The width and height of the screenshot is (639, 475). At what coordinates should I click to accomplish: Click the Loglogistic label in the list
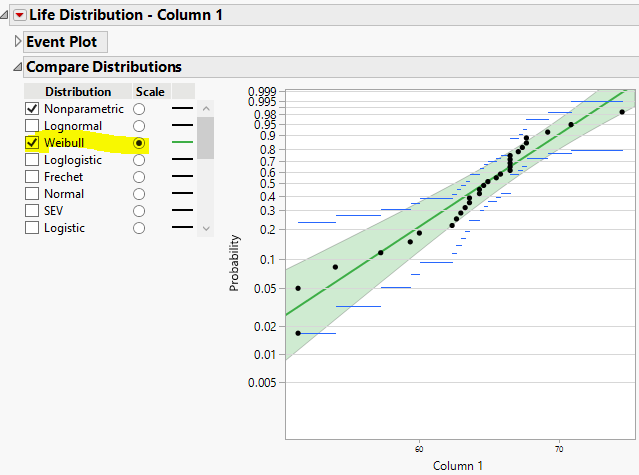73,160
